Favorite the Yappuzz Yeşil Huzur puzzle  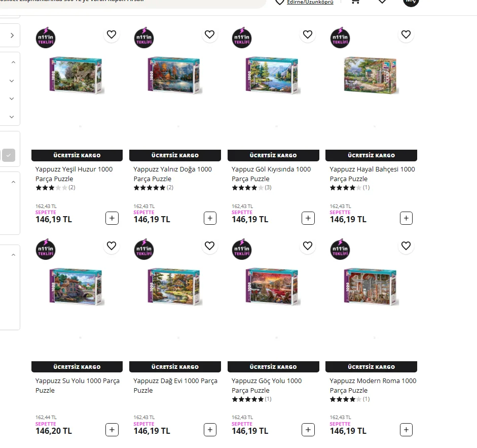[x=112, y=35]
